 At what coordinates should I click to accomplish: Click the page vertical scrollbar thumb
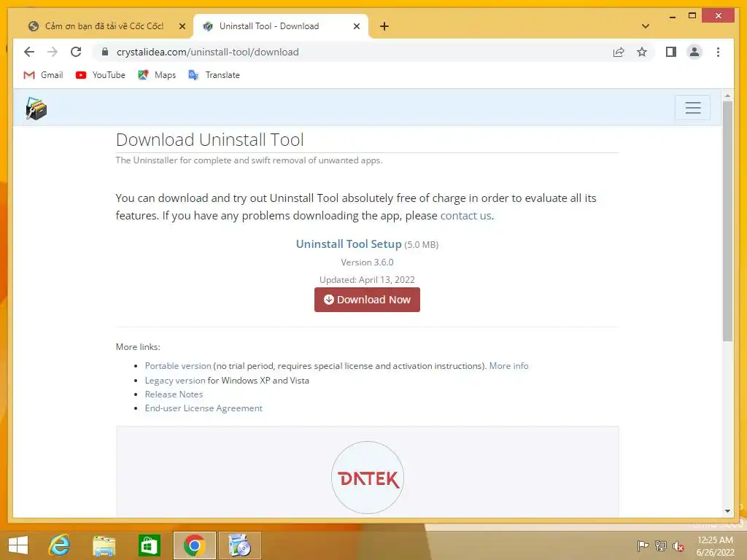click(727, 220)
